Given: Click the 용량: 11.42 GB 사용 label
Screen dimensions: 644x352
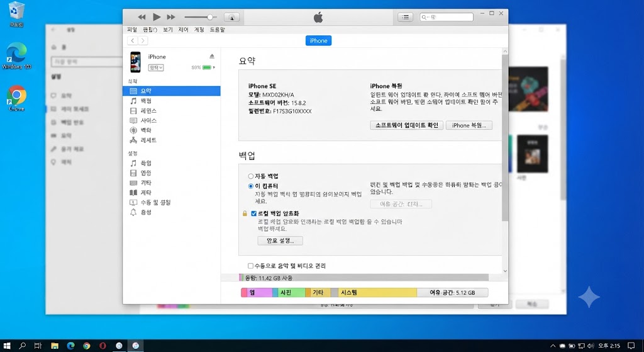Looking at the screenshot, I should [269, 278].
